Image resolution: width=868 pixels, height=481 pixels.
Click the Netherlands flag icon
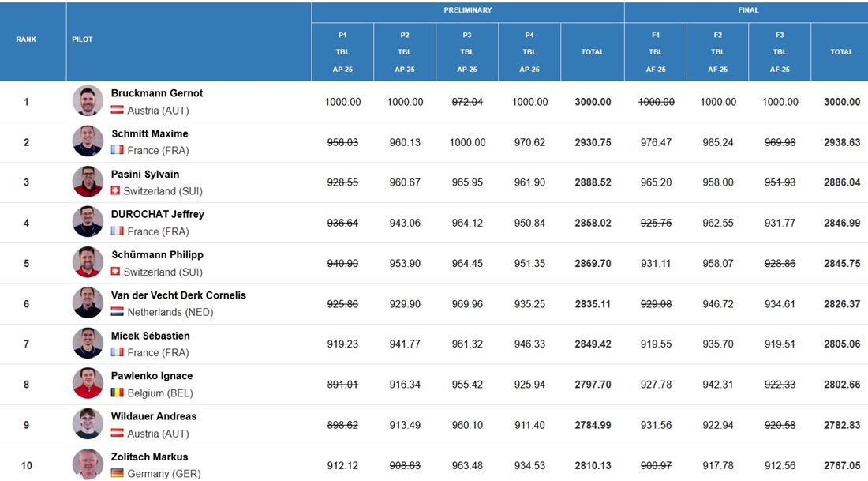coord(117,312)
